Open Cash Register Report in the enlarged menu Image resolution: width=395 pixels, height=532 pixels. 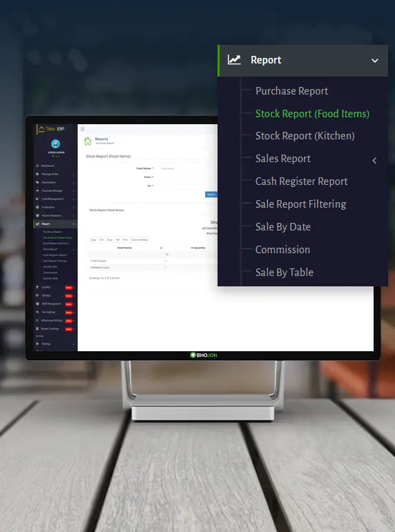point(301,181)
